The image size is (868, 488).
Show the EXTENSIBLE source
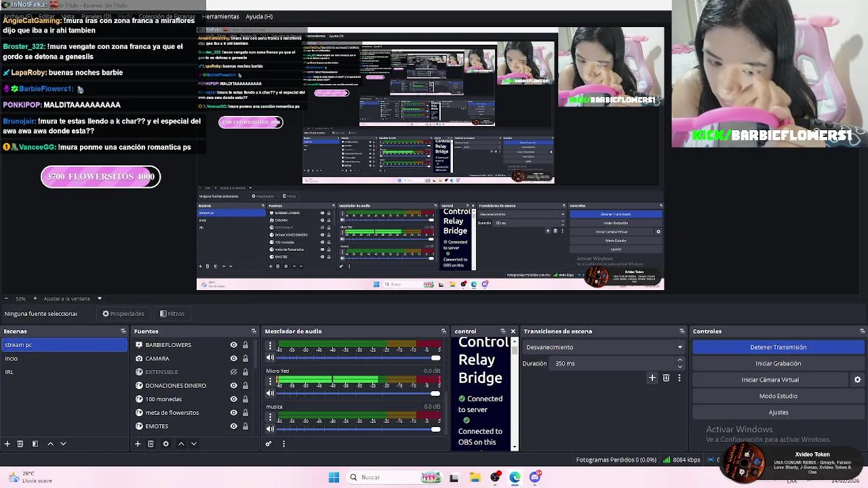pyautogui.click(x=234, y=372)
